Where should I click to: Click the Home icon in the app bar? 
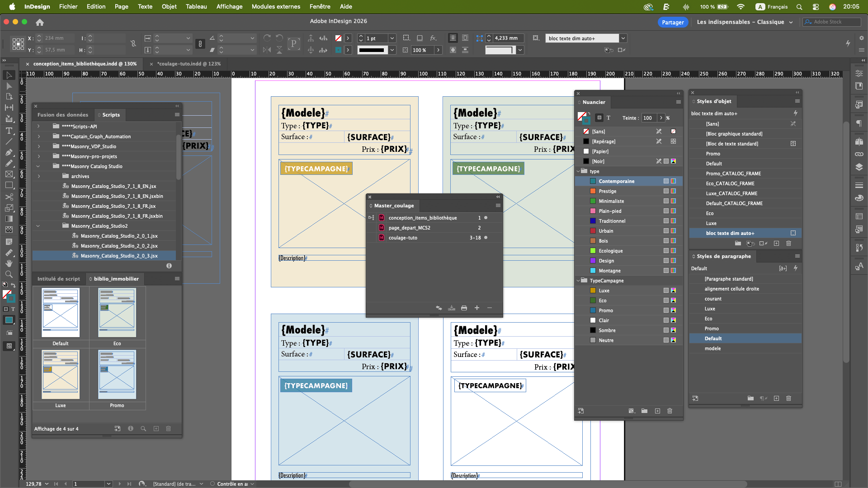[x=40, y=22]
